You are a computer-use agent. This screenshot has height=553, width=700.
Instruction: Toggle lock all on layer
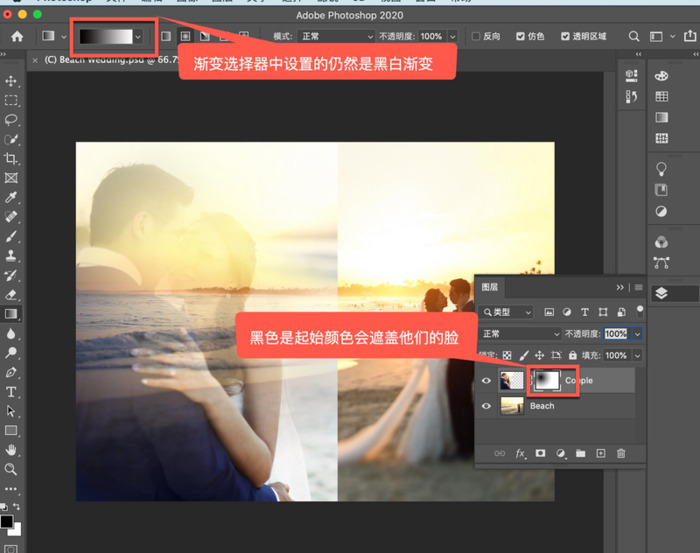[572, 355]
